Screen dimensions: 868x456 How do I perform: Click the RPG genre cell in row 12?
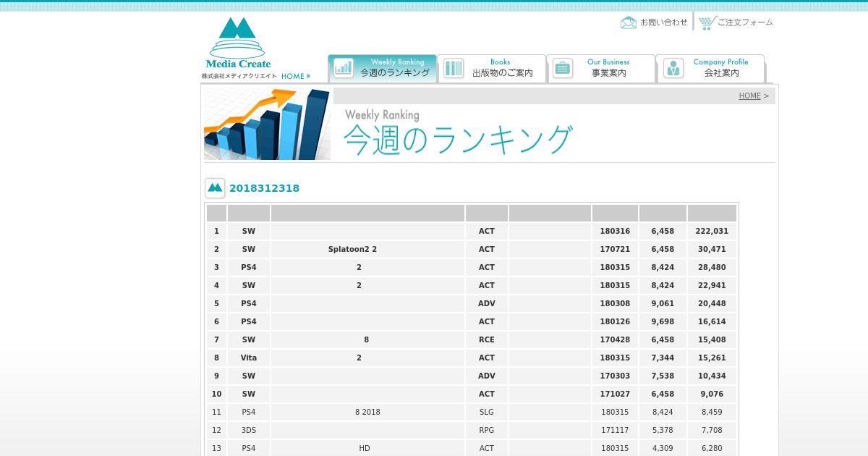pos(487,430)
